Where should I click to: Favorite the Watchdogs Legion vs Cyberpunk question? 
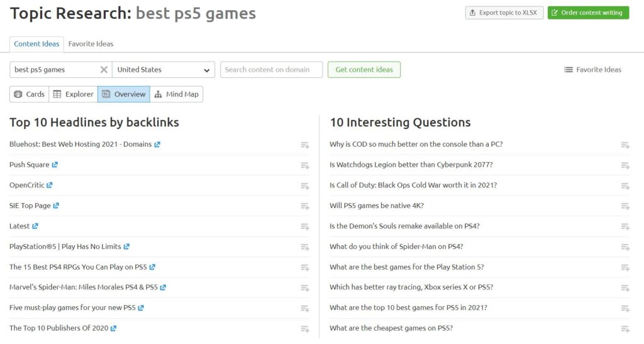(625, 165)
